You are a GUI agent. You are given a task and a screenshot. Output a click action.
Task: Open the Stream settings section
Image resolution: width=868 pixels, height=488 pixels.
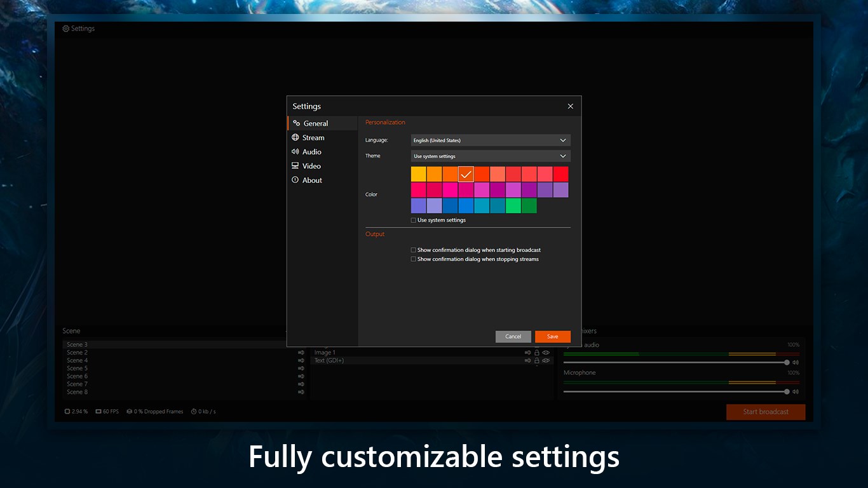(x=323, y=137)
